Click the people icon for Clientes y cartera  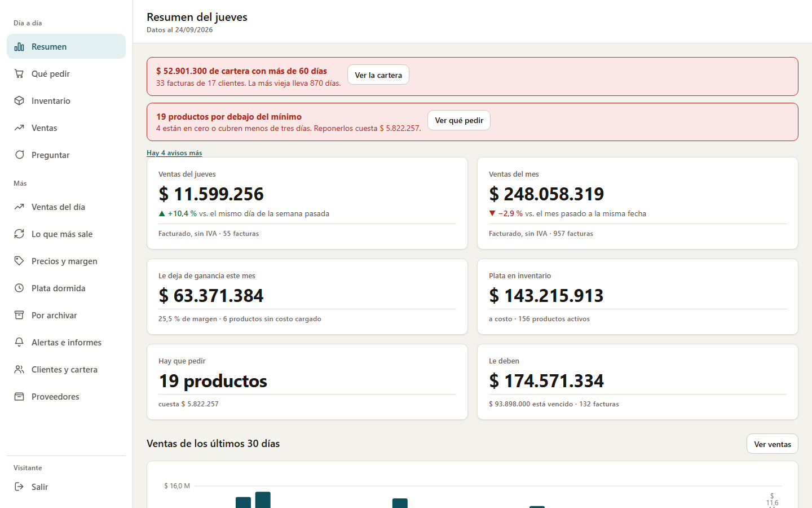19,370
